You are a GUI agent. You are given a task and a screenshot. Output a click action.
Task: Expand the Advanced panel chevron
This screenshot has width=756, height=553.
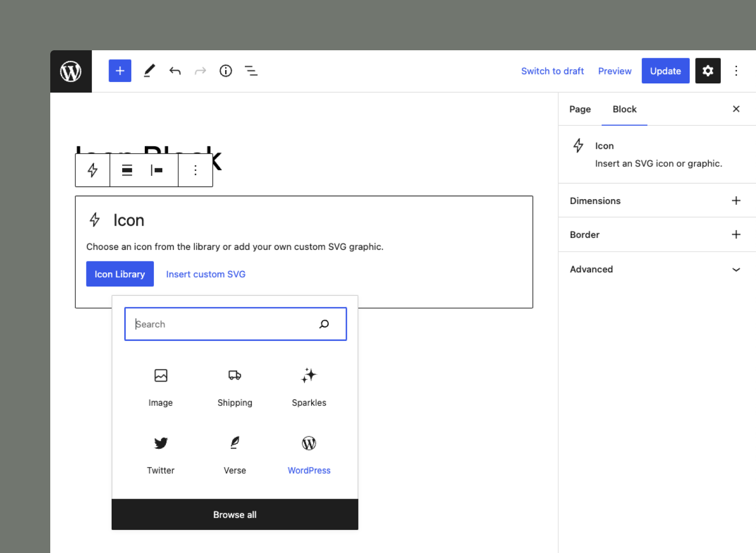click(x=736, y=269)
